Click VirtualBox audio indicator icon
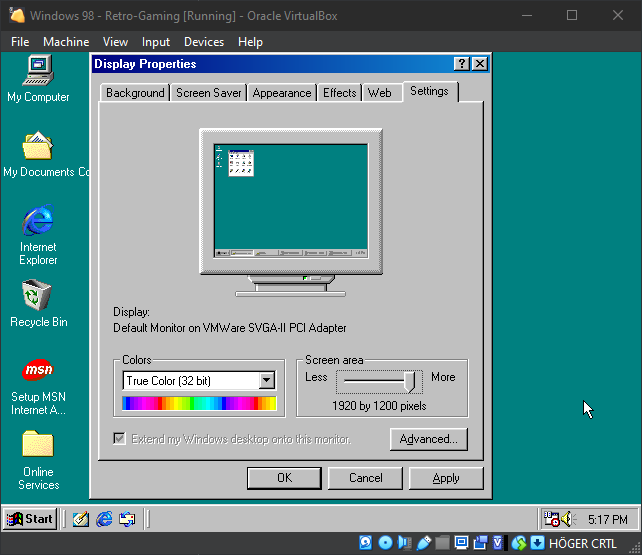Image resolution: width=642 pixels, height=555 pixels. [x=405, y=543]
